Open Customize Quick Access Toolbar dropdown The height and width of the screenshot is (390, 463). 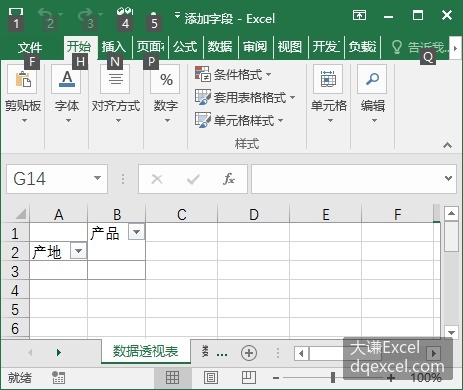(177, 15)
